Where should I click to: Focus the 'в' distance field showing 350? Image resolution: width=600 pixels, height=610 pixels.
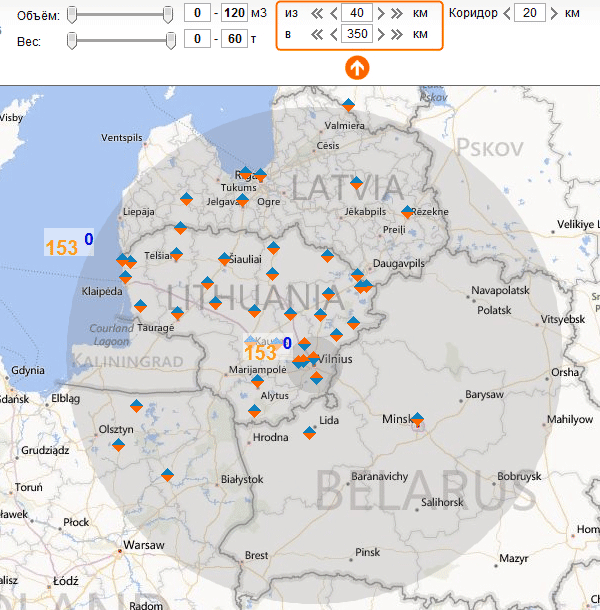[357, 34]
